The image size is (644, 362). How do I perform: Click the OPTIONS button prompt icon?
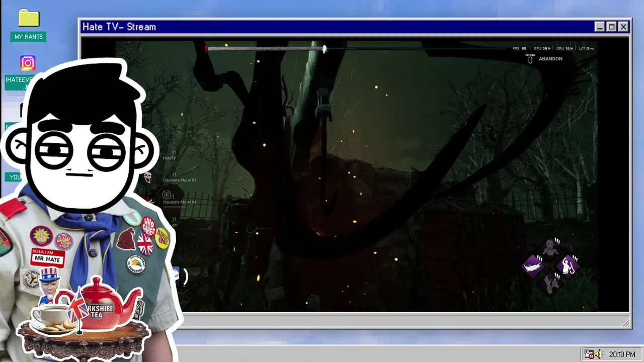point(530,59)
